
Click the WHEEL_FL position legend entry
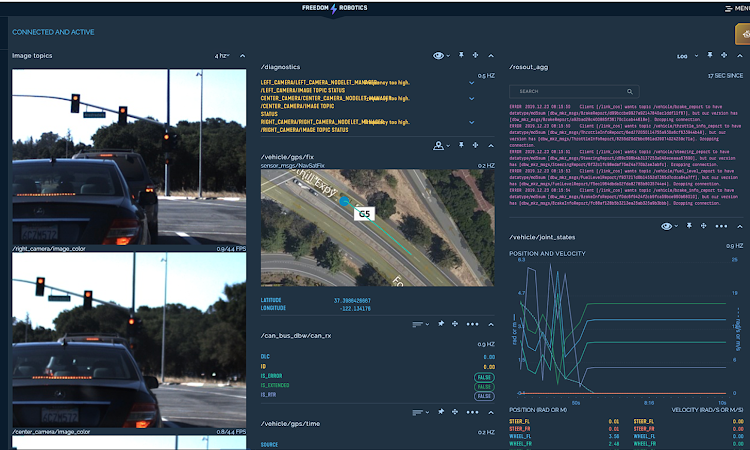coord(520,436)
